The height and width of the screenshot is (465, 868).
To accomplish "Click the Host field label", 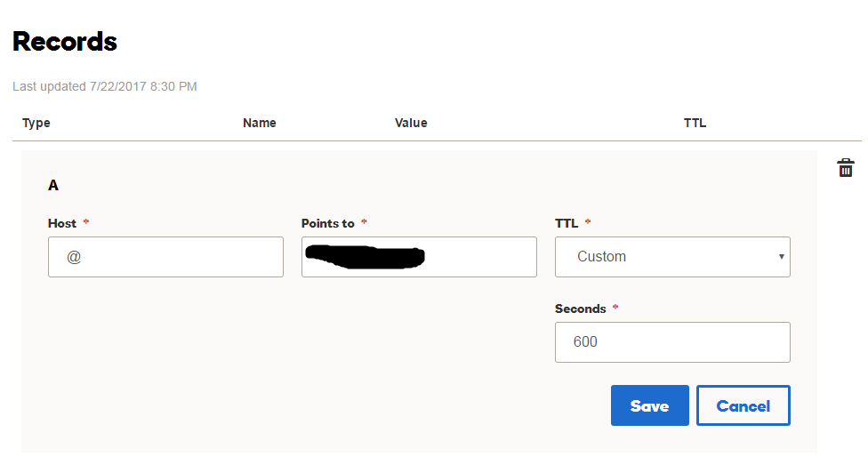I will [62, 223].
